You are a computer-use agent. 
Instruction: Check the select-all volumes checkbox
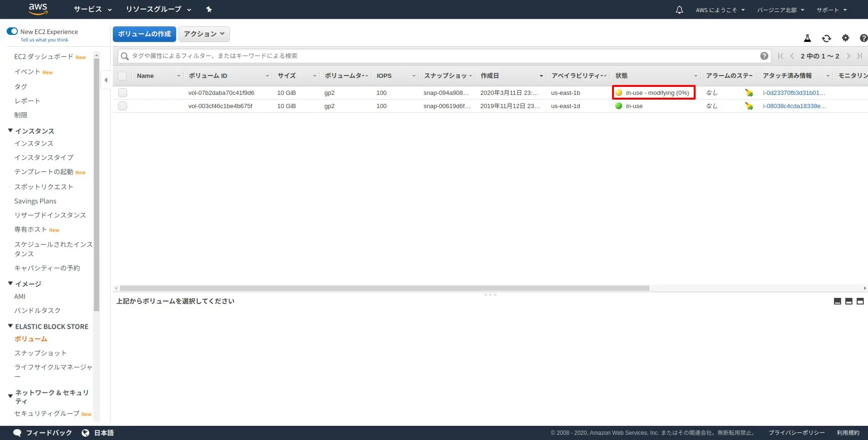pos(122,76)
